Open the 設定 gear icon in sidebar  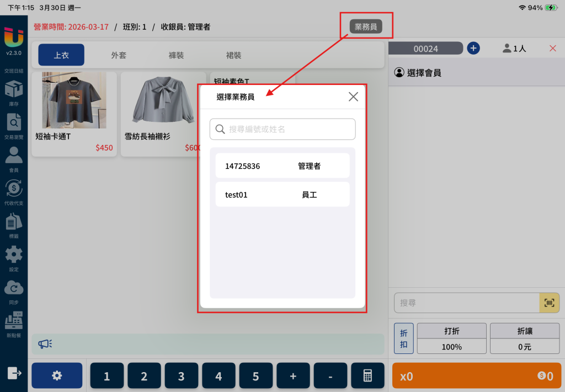tap(14, 255)
